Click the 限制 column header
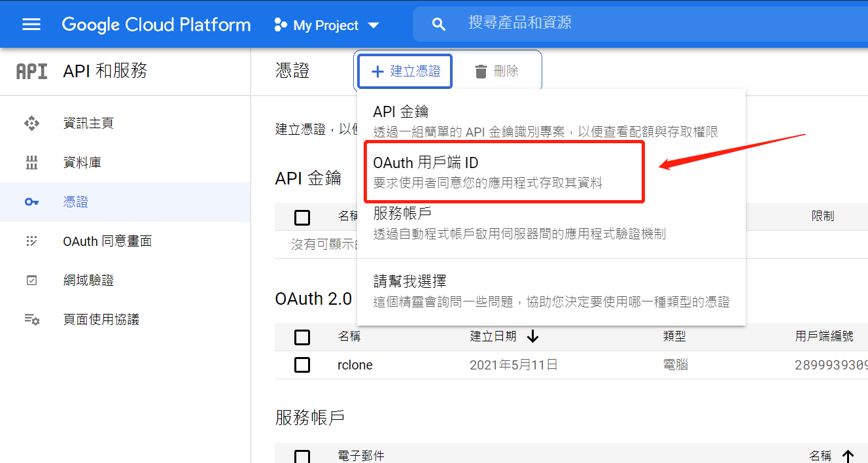 (823, 216)
